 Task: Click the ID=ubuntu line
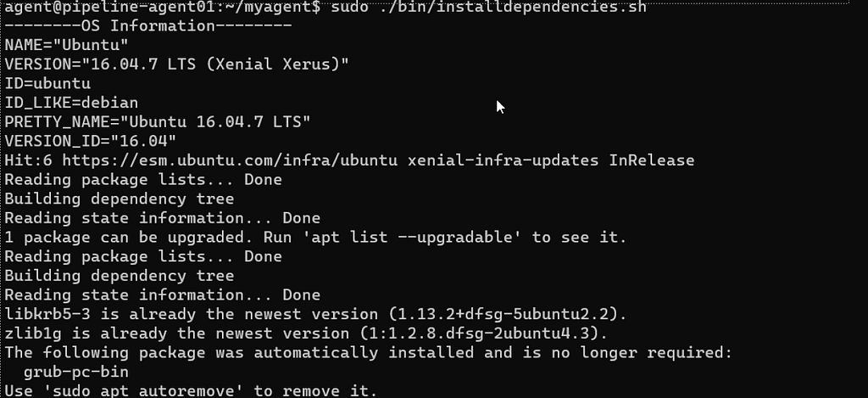click(47, 84)
